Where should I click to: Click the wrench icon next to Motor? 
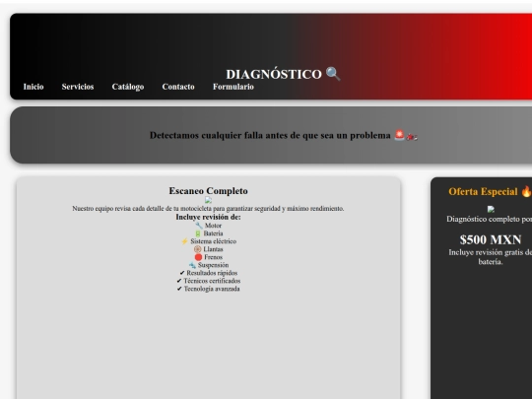click(x=199, y=225)
